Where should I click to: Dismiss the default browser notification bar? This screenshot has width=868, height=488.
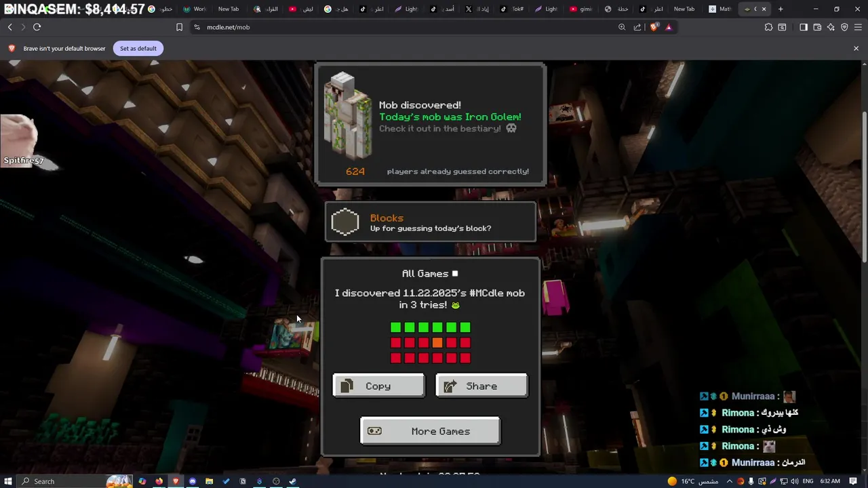coord(856,48)
